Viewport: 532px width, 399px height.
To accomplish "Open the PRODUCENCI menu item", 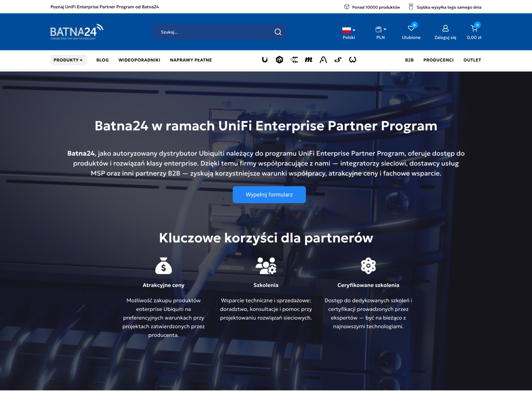I will click(438, 60).
